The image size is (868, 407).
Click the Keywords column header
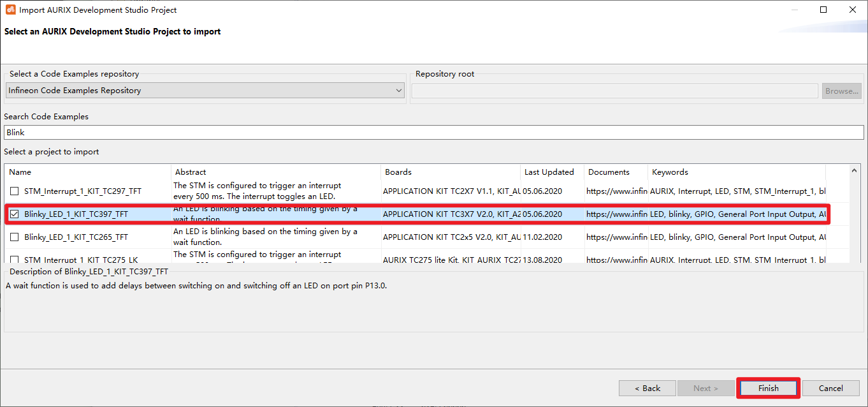click(737, 172)
